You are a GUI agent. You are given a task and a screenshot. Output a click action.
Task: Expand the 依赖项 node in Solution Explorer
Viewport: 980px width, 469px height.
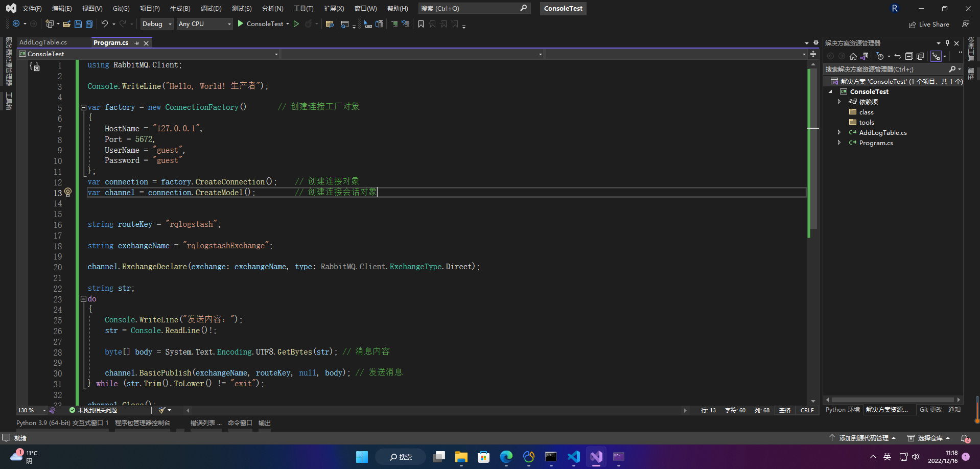coord(839,102)
